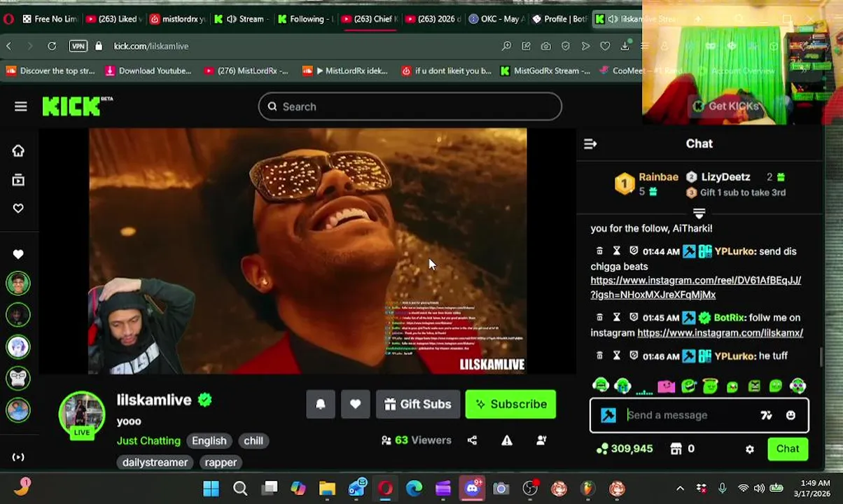Click the chat scrollbar
843x504 pixels.
(821, 356)
